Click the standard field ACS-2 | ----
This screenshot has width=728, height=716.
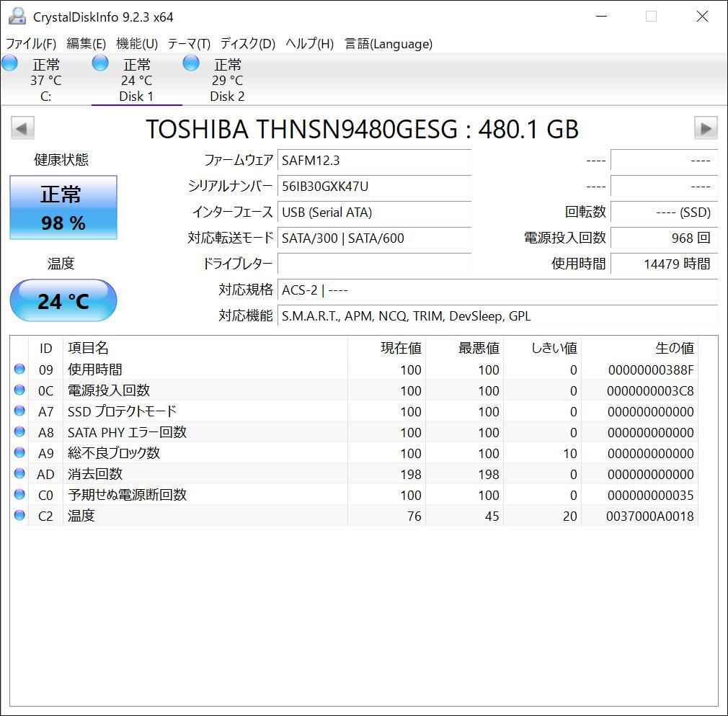(x=498, y=290)
